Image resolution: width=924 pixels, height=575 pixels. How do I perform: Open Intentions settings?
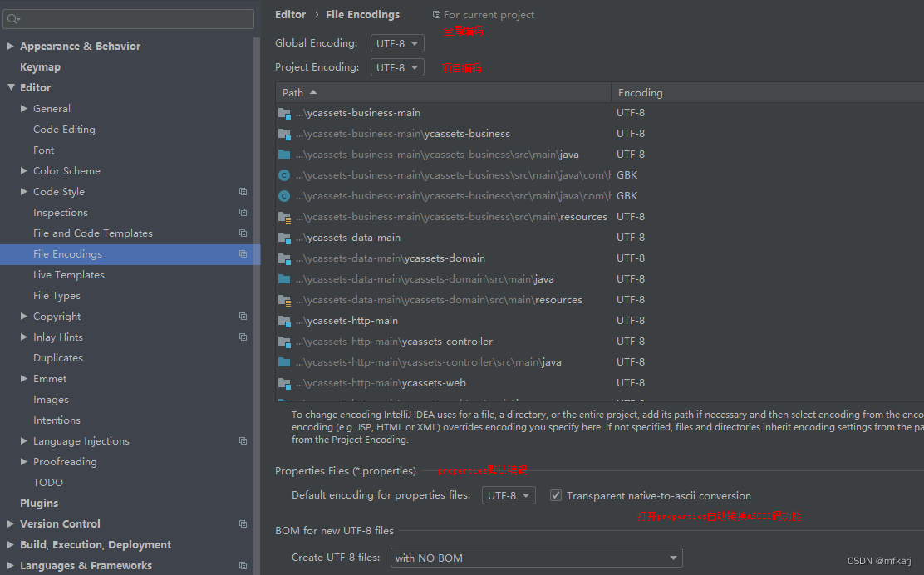pos(57,420)
